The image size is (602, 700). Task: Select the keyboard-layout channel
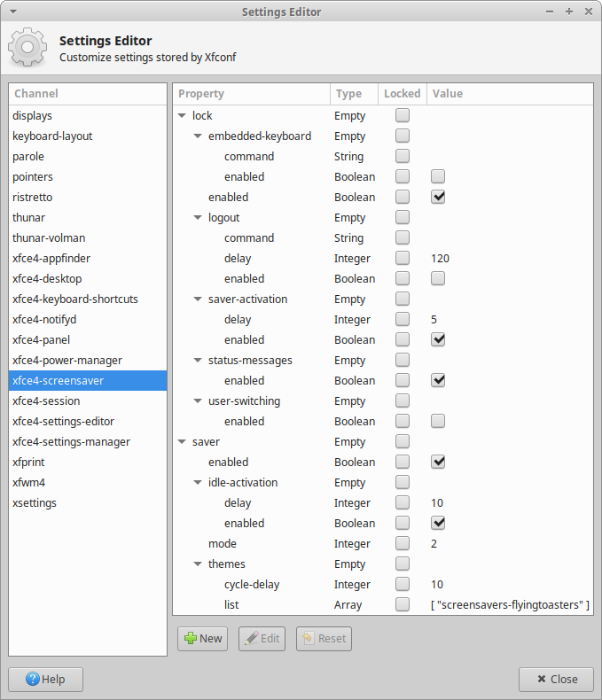click(x=88, y=136)
